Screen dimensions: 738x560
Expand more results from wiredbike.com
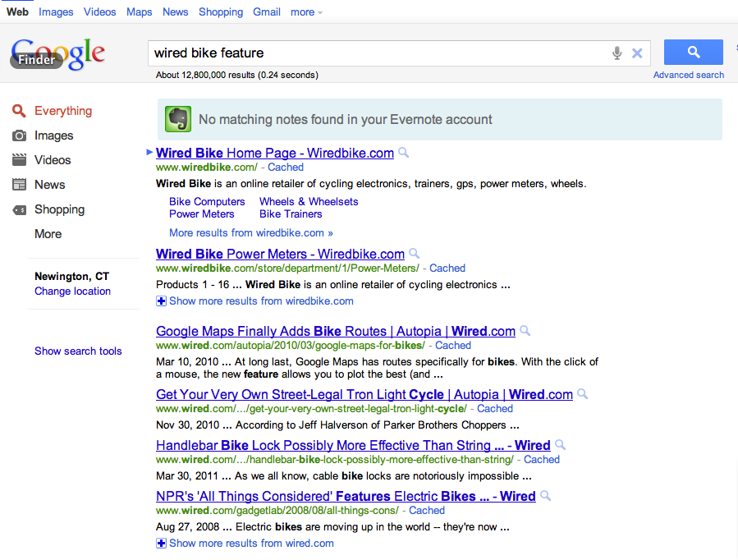[161, 301]
